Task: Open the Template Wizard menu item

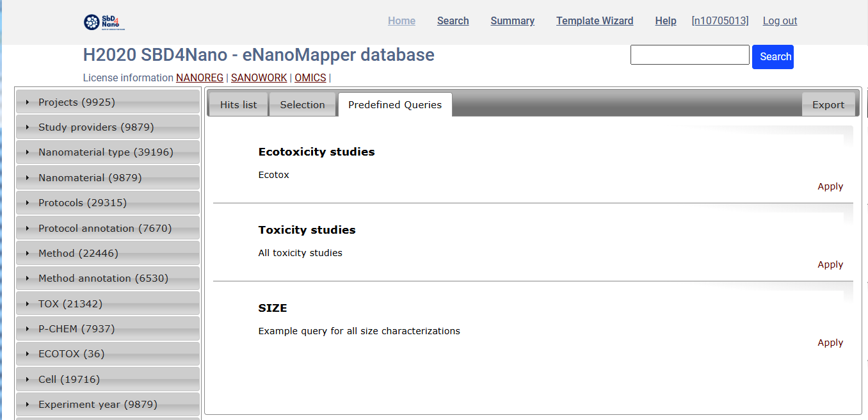Action: click(x=595, y=21)
